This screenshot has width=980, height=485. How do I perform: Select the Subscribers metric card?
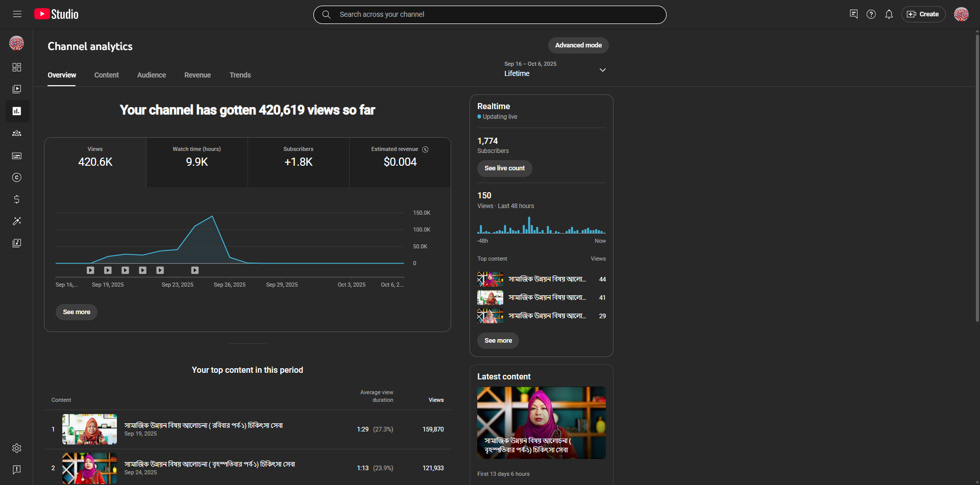[x=298, y=162]
